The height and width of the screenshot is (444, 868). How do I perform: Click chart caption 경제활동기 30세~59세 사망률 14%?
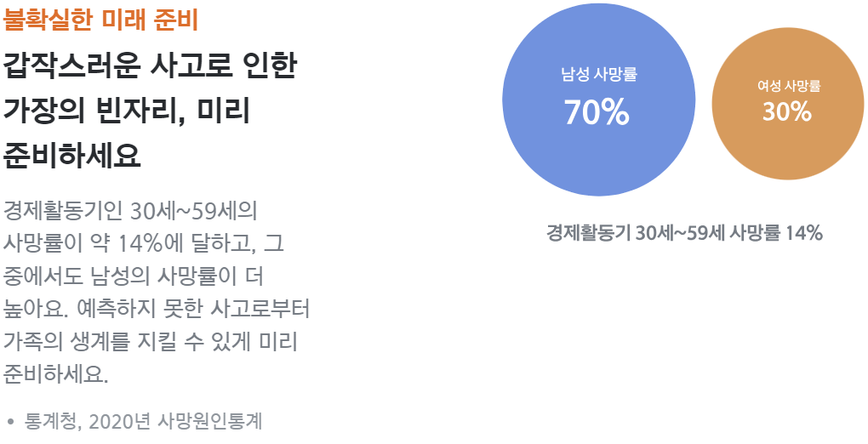click(x=684, y=233)
